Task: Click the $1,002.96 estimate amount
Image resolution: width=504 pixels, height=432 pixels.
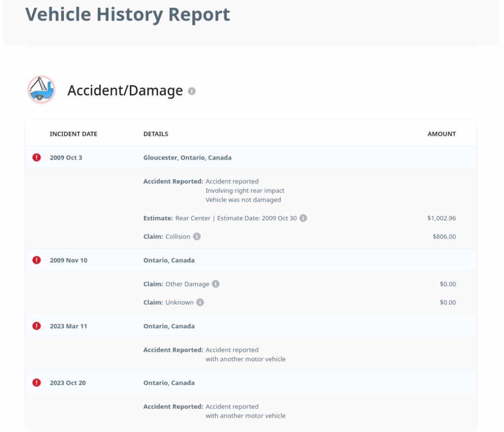Action: (x=441, y=218)
